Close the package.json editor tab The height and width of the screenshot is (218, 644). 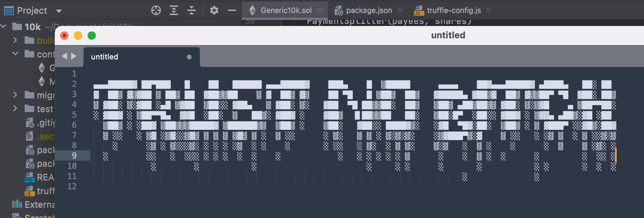[x=400, y=11]
